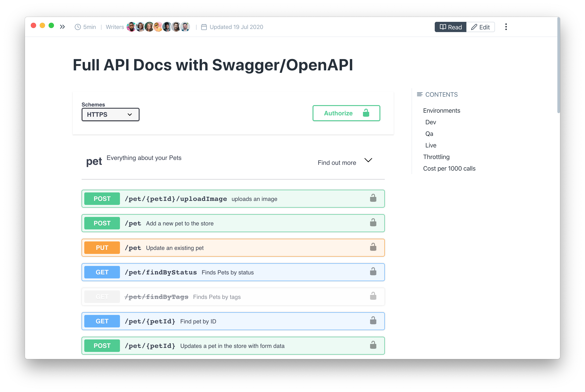The image size is (585, 392).
Task: Click the fourth writer avatar with sunglasses
Action: pos(158,27)
